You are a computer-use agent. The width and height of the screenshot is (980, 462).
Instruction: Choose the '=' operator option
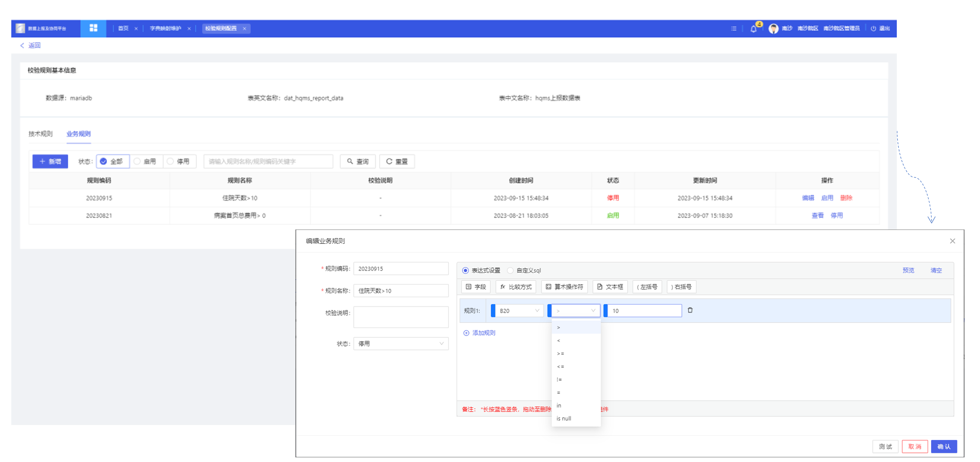coord(576,393)
